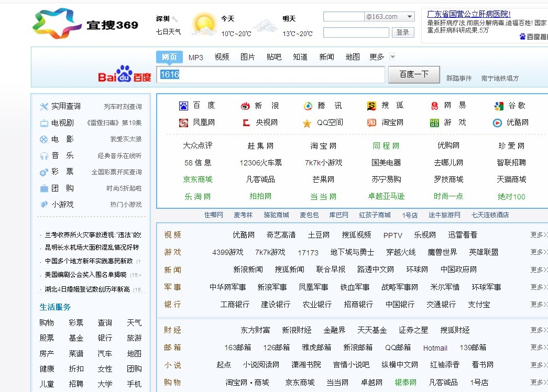Click the 登录 login button

(x=402, y=32)
